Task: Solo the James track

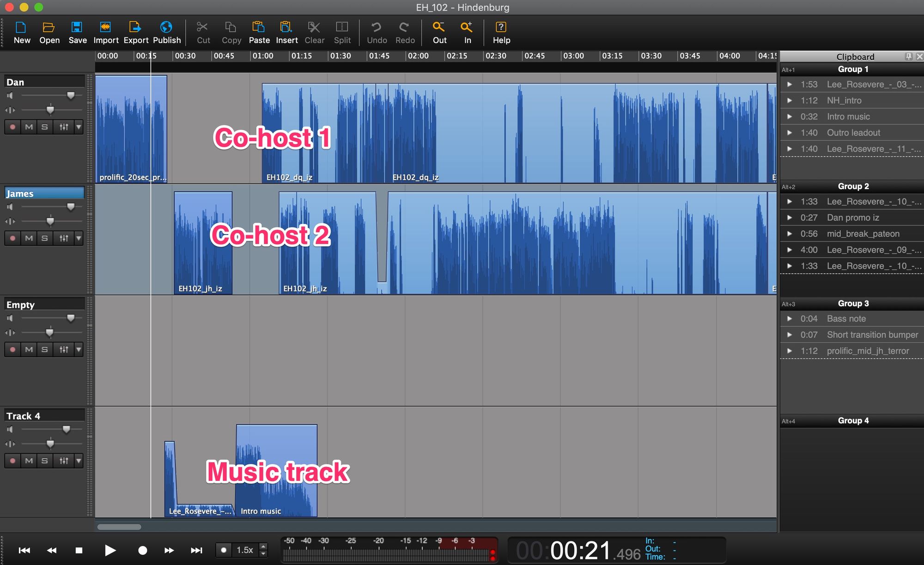Action: coord(44,238)
